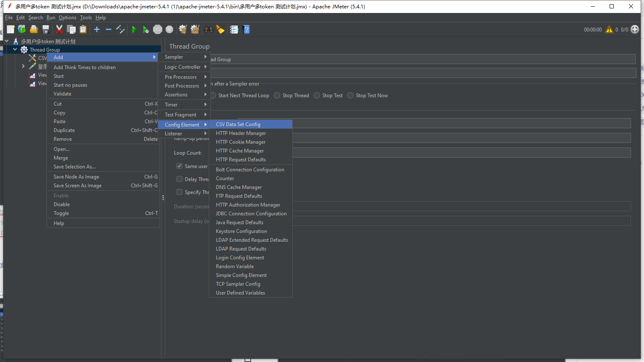Click the Search binoculars toolbar icon
644x362 pixels.
point(208,29)
